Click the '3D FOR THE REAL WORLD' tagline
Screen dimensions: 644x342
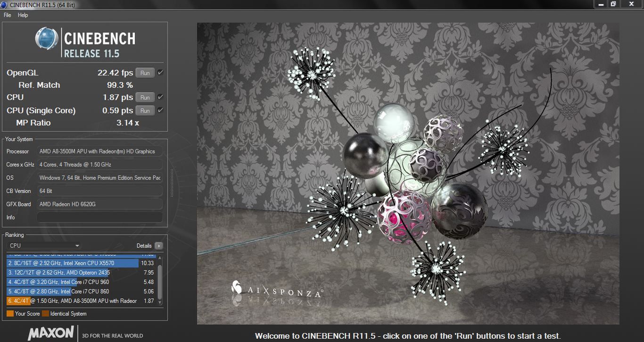pyautogui.click(x=113, y=336)
